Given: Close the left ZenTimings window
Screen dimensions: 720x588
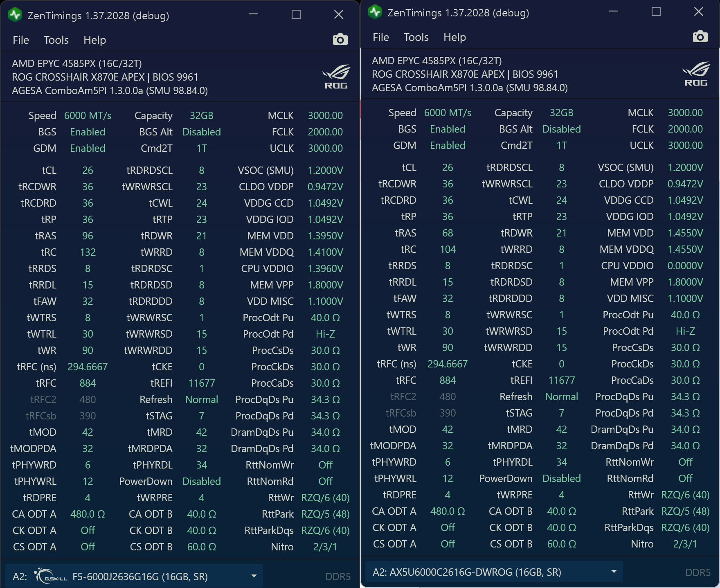Looking at the screenshot, I should pos(339,15).
